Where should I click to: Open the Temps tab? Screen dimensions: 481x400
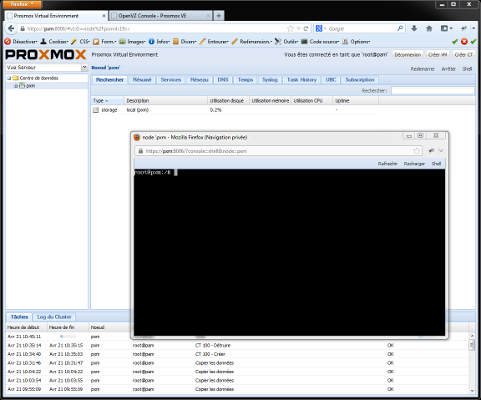[x=245, y=80]
